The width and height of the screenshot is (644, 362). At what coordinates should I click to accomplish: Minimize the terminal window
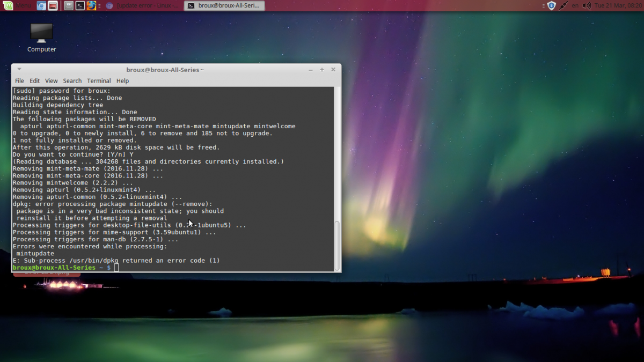tap(311, 70)
